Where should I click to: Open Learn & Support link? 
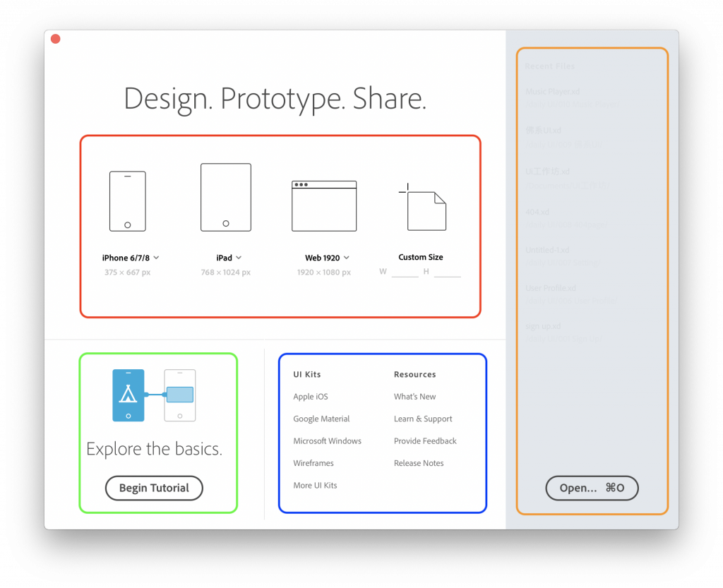pyautogui.click(x=423, y=419)
